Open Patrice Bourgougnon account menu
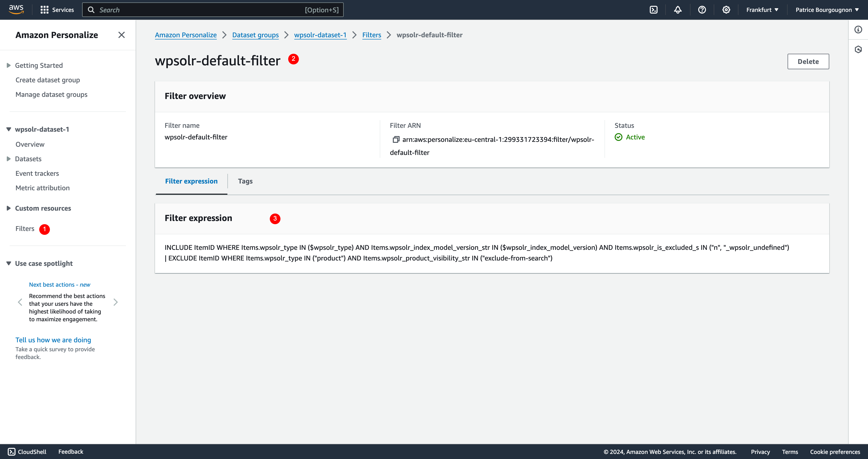 [827, 10]
